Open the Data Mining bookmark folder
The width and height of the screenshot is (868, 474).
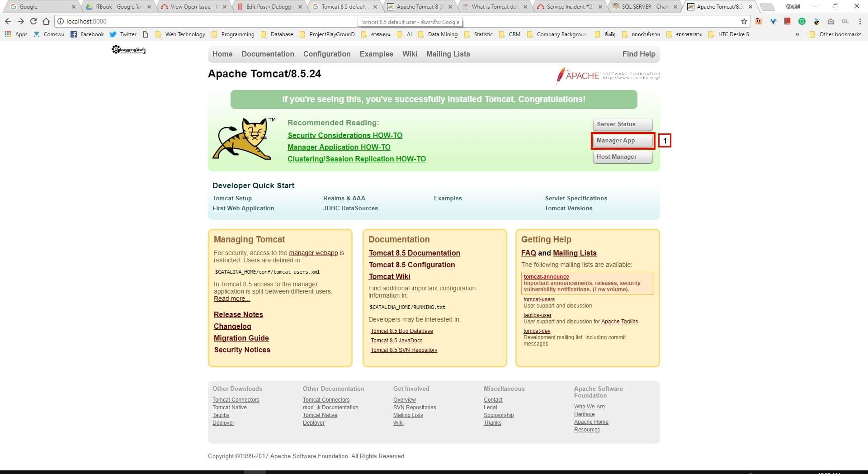coord(438,34)
